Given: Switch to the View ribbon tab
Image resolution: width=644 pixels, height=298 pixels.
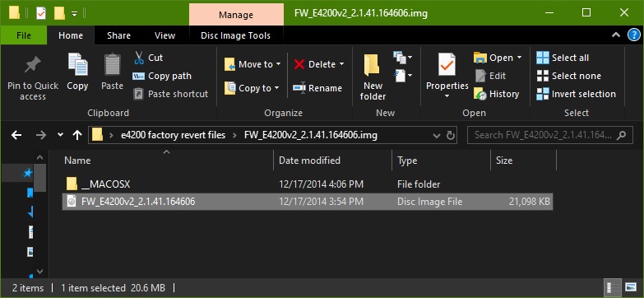Looking at the screenshot, I should [164, 35].
